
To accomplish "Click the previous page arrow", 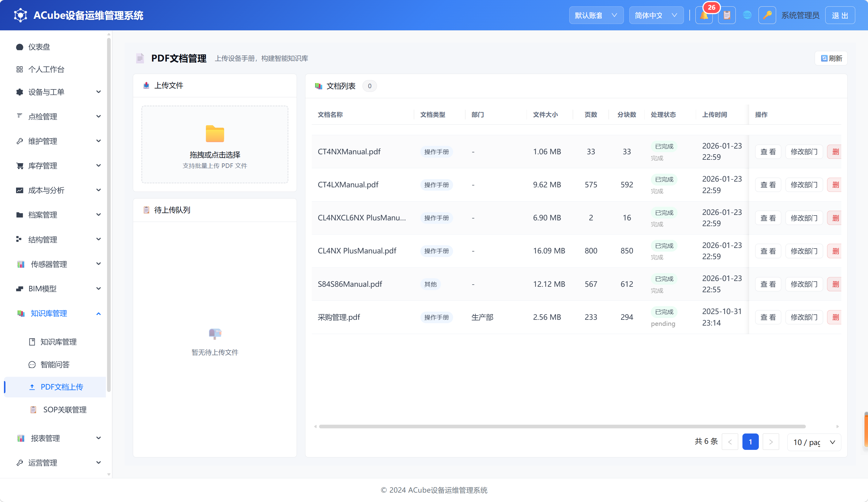I will click(730, 442).
